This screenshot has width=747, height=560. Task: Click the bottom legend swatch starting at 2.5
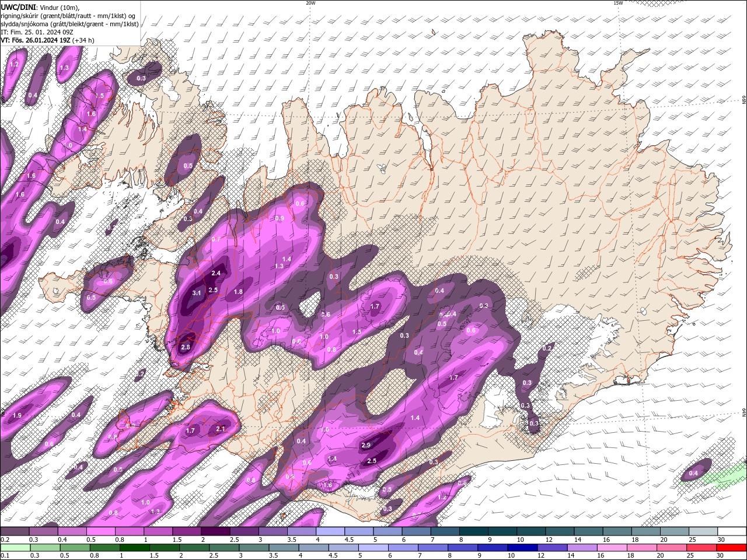(x=224, y=548)
